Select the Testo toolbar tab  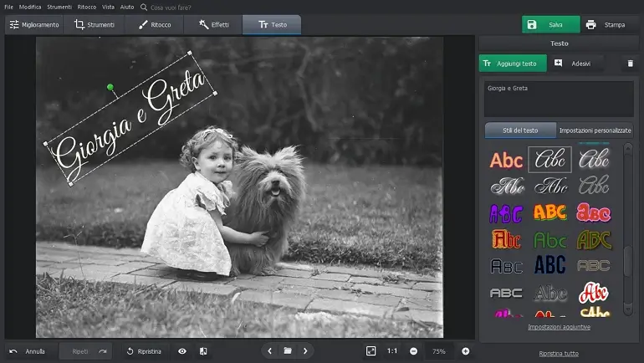point(272,24)
